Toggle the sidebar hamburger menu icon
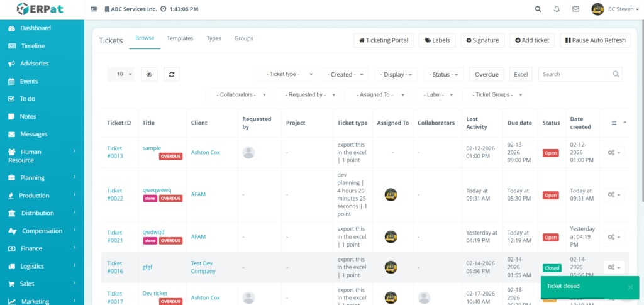 [x=94, y=9]
